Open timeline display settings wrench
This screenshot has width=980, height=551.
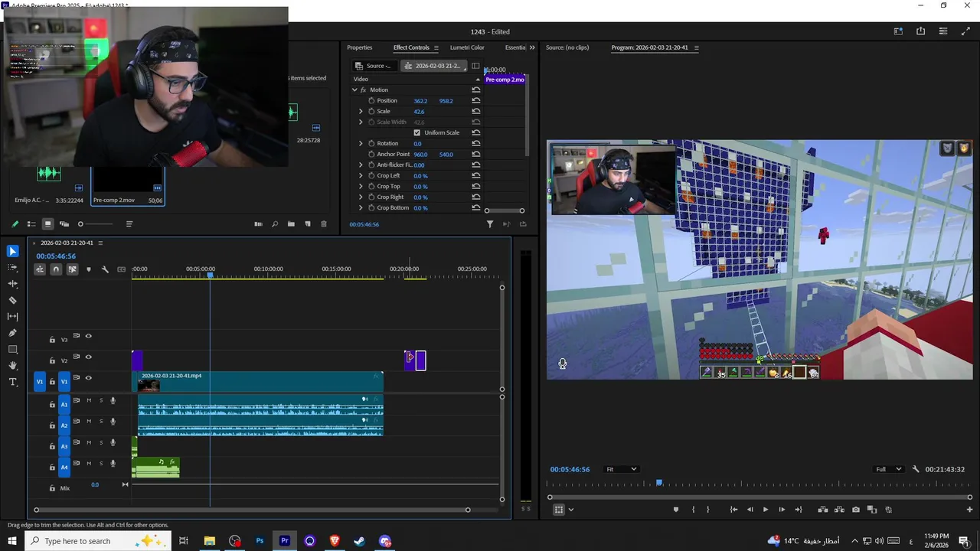105,269
